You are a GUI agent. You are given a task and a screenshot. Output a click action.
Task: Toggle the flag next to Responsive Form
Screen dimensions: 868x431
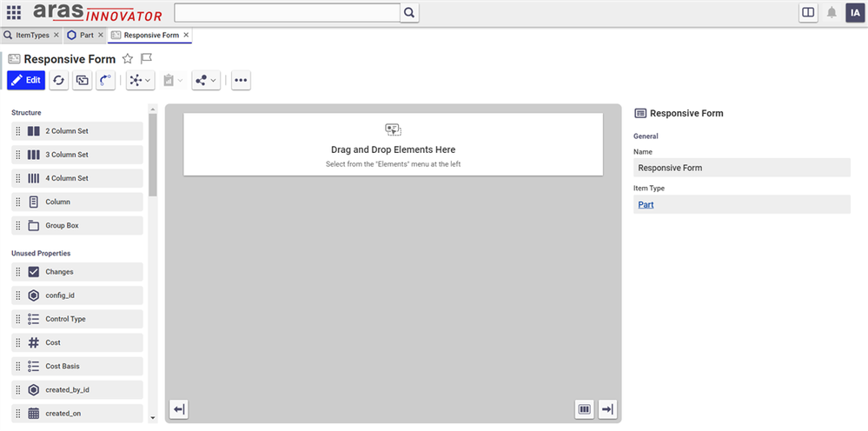click(147, 59)
